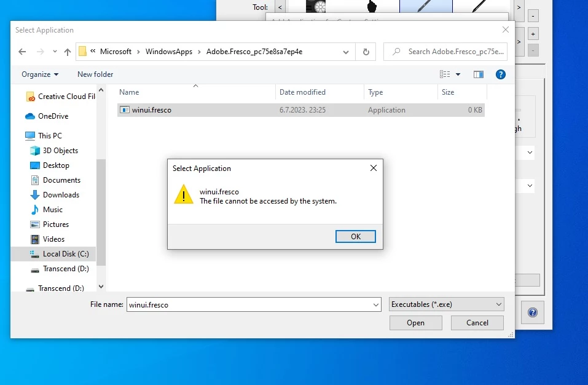
Task: Select OneDrive in the navigation pane
Action: (x=47, y=116)
